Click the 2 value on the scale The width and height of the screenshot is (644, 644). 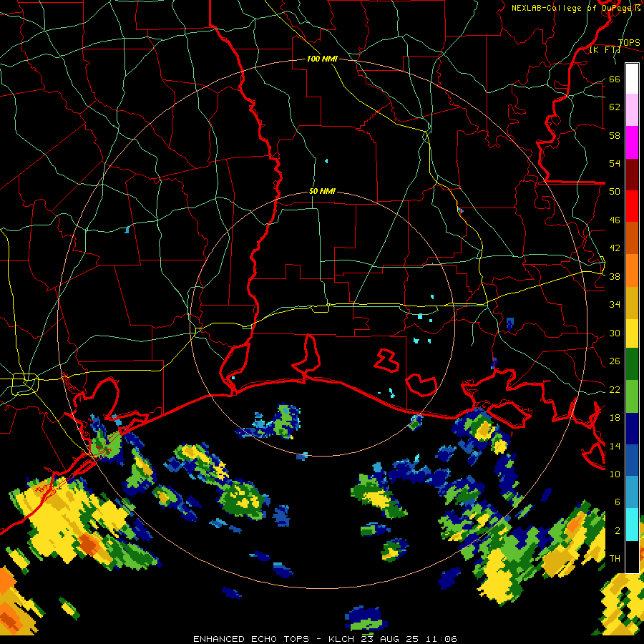(x=618, y=531)
